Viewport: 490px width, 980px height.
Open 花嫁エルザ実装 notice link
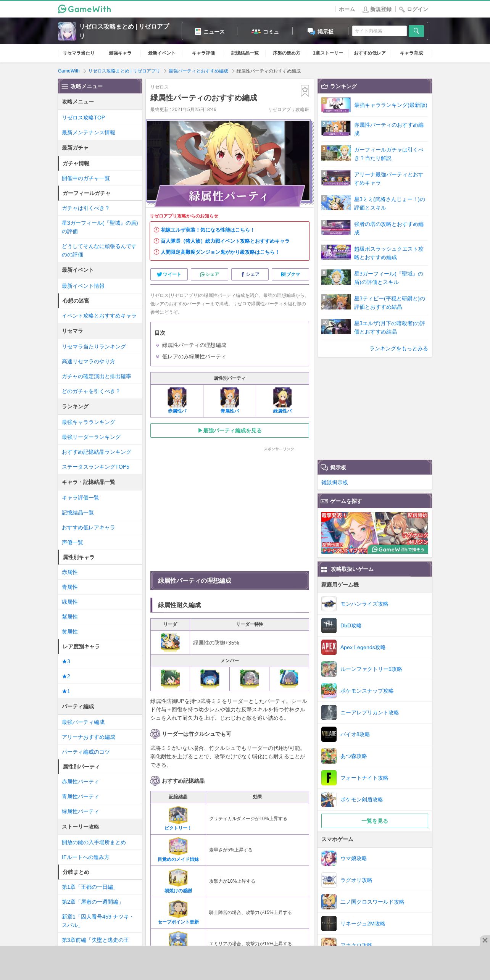pyautogui.click(x=207, y=230)
